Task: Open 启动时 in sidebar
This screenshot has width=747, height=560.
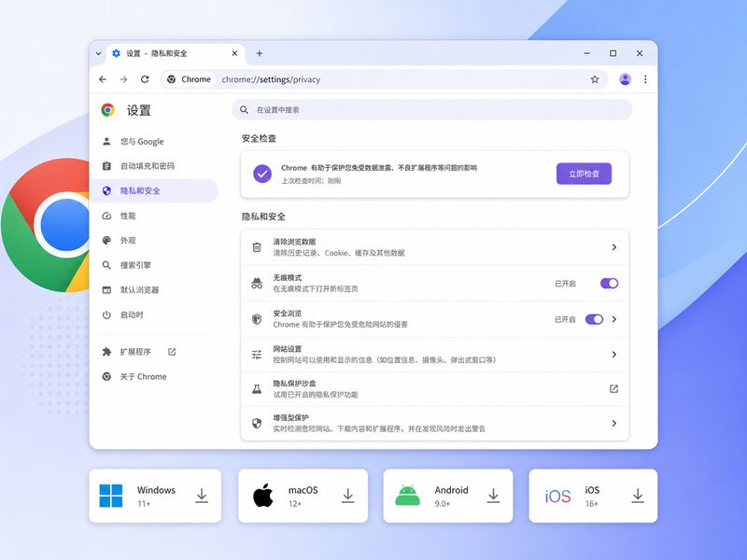Action: point(154,315)
